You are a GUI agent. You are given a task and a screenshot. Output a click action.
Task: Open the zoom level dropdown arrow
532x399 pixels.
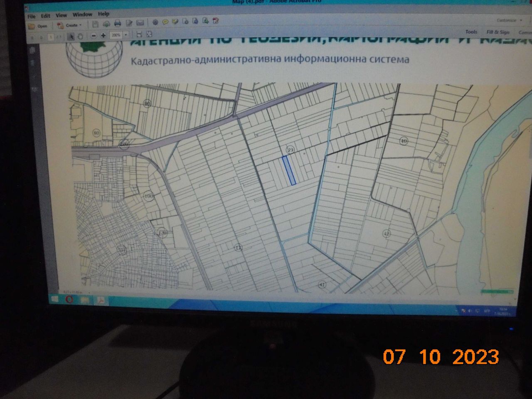pyautogui.click(x=126, y=35)
